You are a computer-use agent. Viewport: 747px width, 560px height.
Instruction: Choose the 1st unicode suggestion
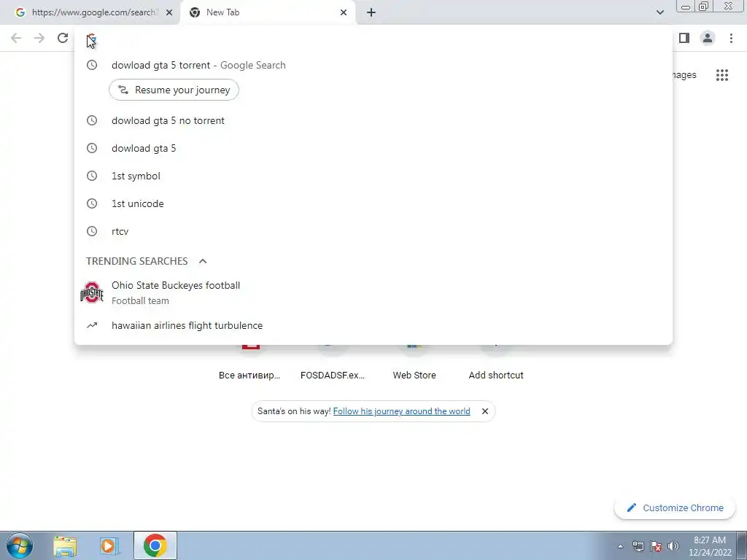[x=373, y=203]
